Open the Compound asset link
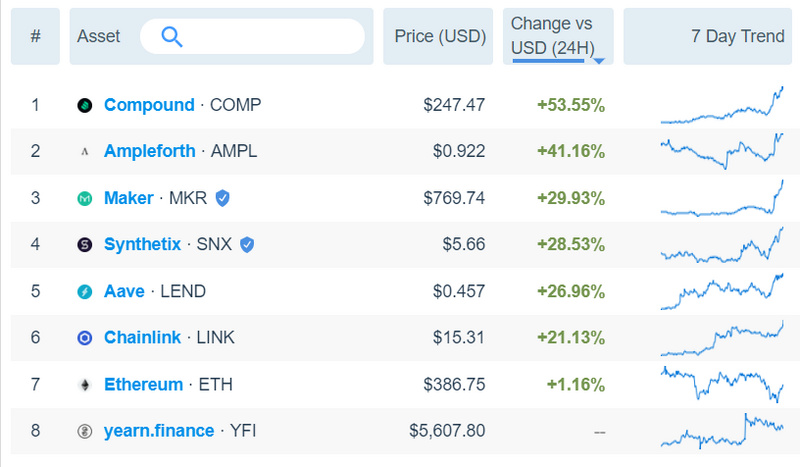This screenshot has width=800, height=467. tap(149, 105)
